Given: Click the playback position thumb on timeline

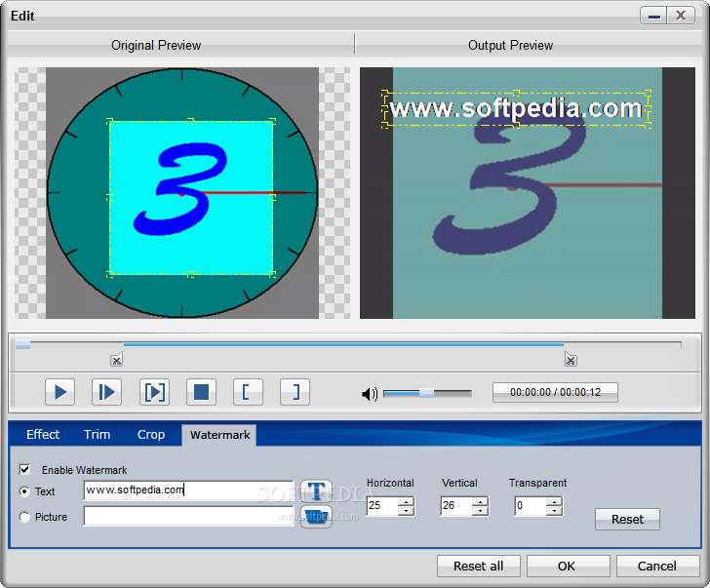Looking at the screenshot, I should [23, 345].
